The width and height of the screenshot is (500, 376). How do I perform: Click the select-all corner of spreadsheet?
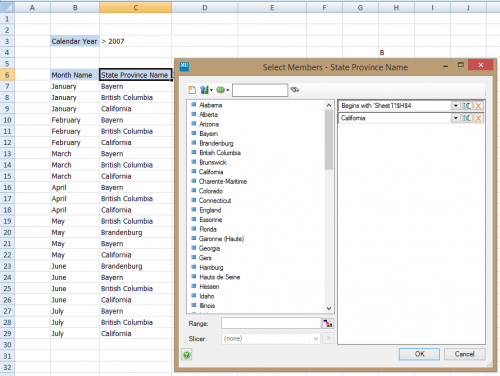[7, 7]
